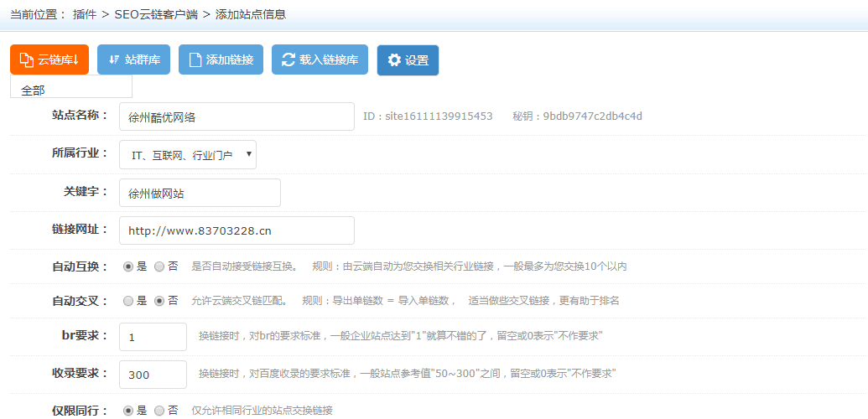Choose 否 for 仅限同行
This screenshot has height=419, width=868.
coord(159,411)
